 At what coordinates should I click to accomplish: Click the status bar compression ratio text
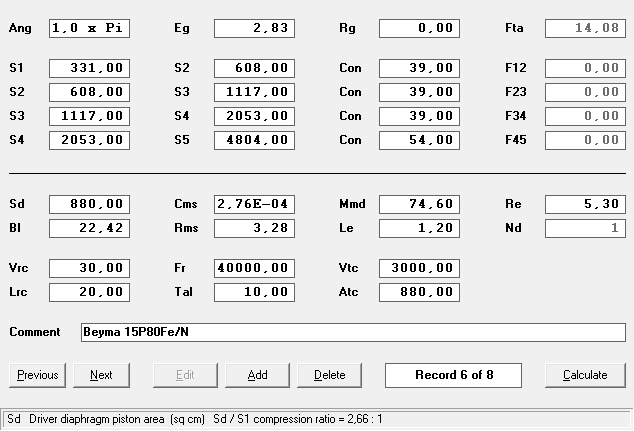click(x=298, y=419)
